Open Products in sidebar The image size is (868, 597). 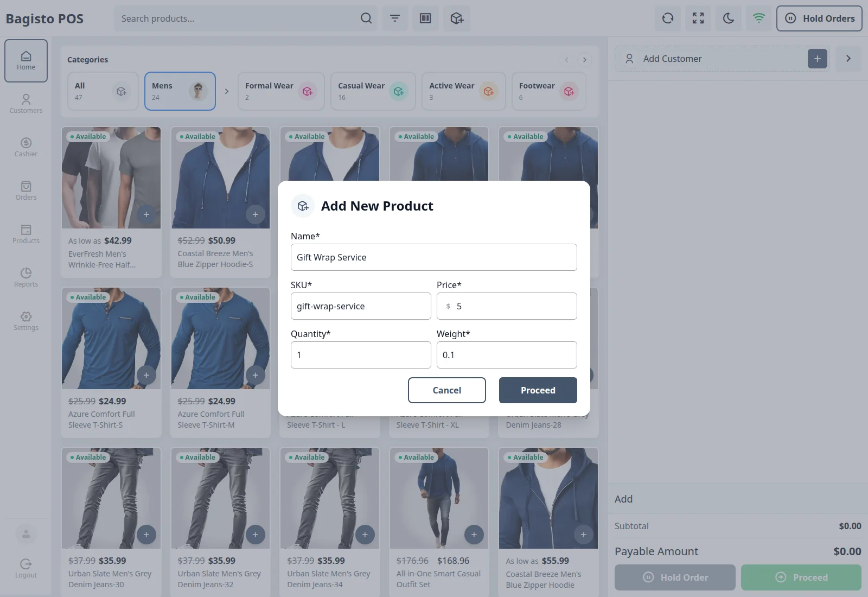point(26,234)
